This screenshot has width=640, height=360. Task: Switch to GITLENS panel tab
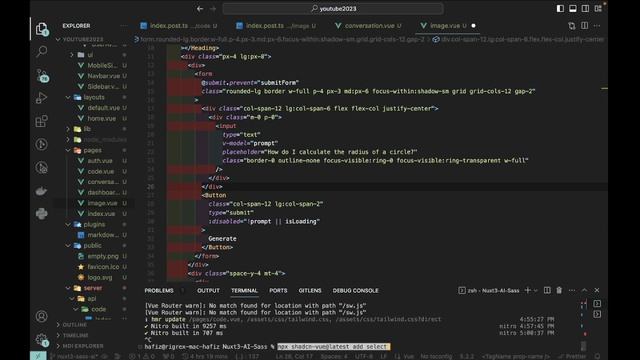coord(310,291)
